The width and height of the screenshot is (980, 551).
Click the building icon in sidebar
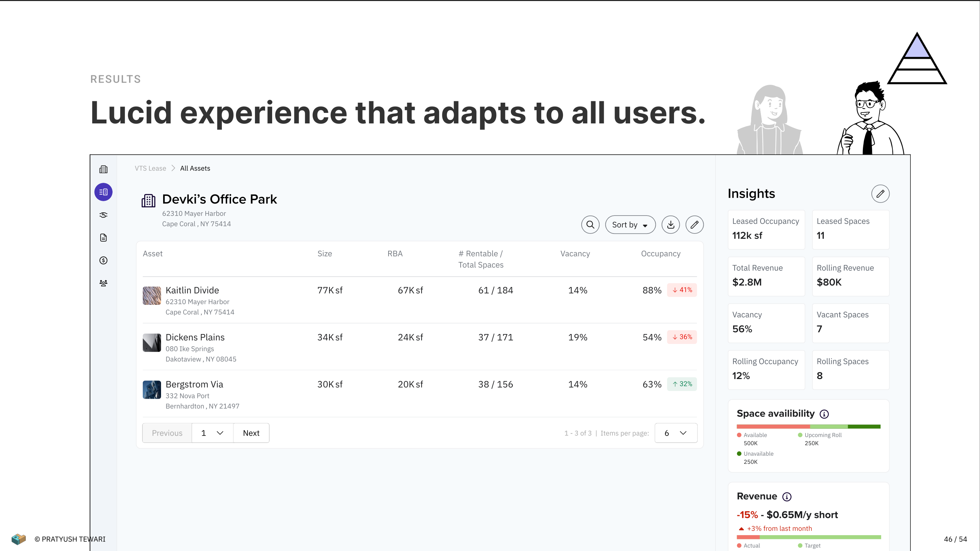coord(103,169)
